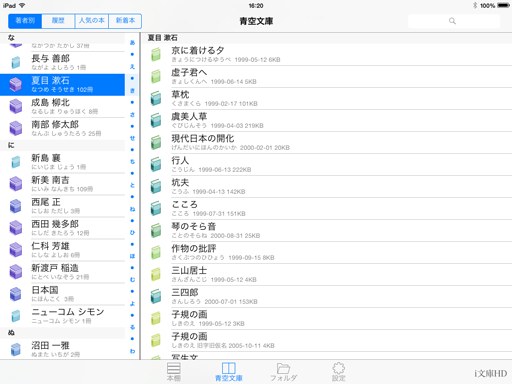Select author 成島 柳北
Viewport: 512px width, 384px height.
click(x=62, y=107)
